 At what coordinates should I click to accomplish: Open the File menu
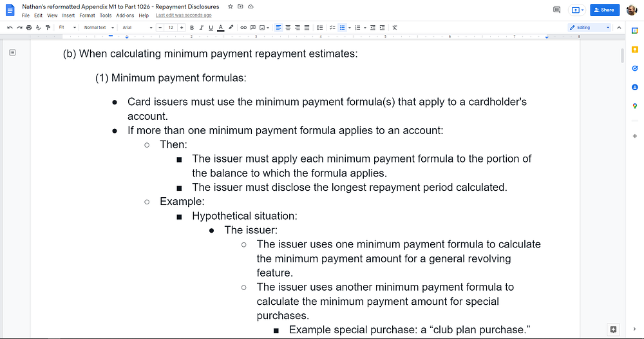click(26, 15)
